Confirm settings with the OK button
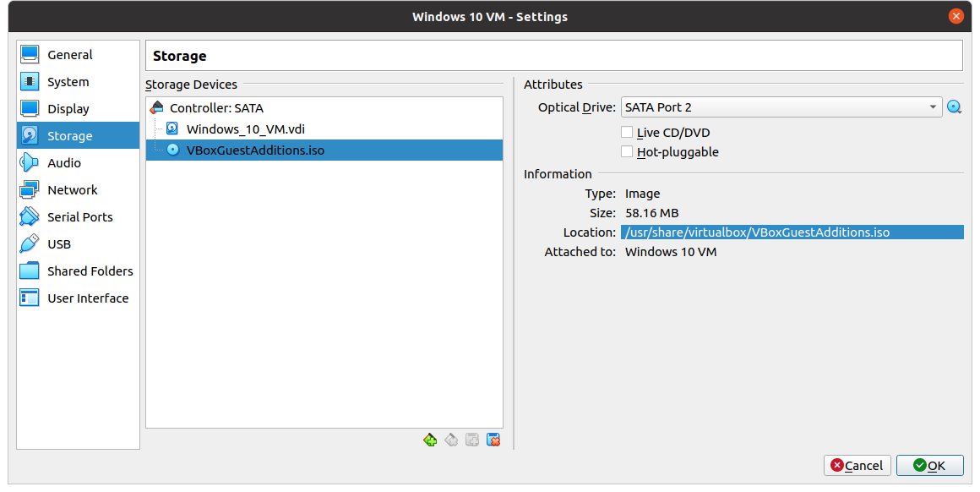 click(x=929, y=465)
